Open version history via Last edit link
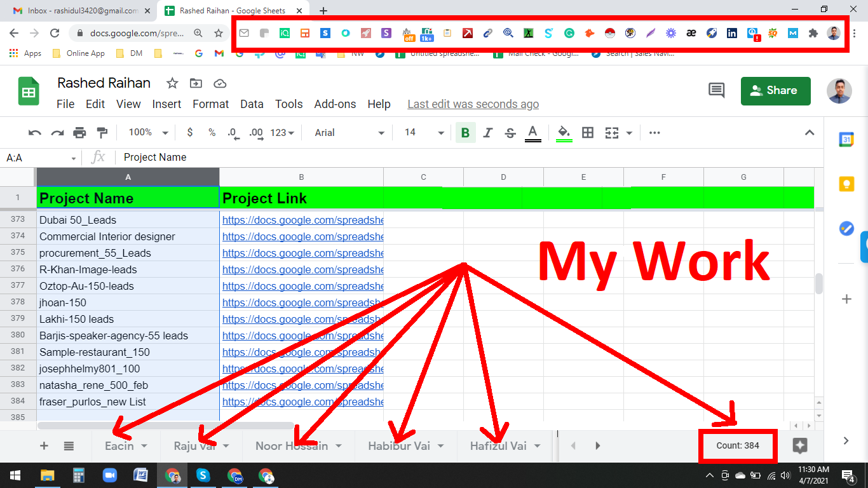This screenshot has height=488, width=868. pos(473,104)
